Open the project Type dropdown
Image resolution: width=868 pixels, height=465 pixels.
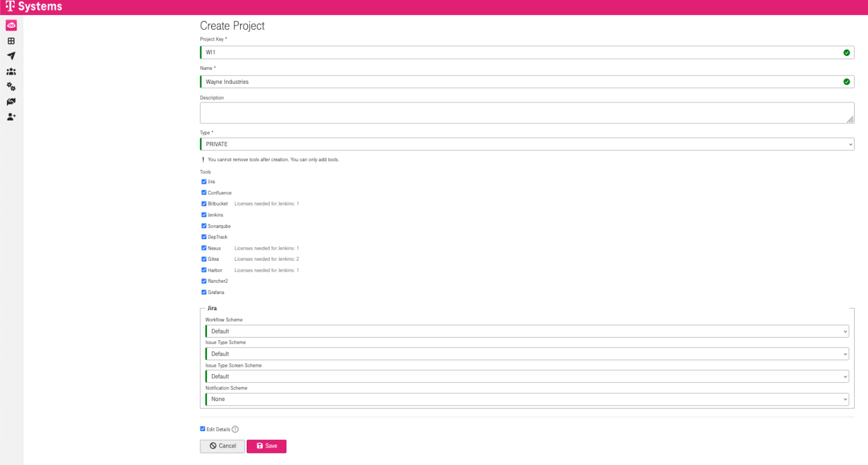(527, 144)
